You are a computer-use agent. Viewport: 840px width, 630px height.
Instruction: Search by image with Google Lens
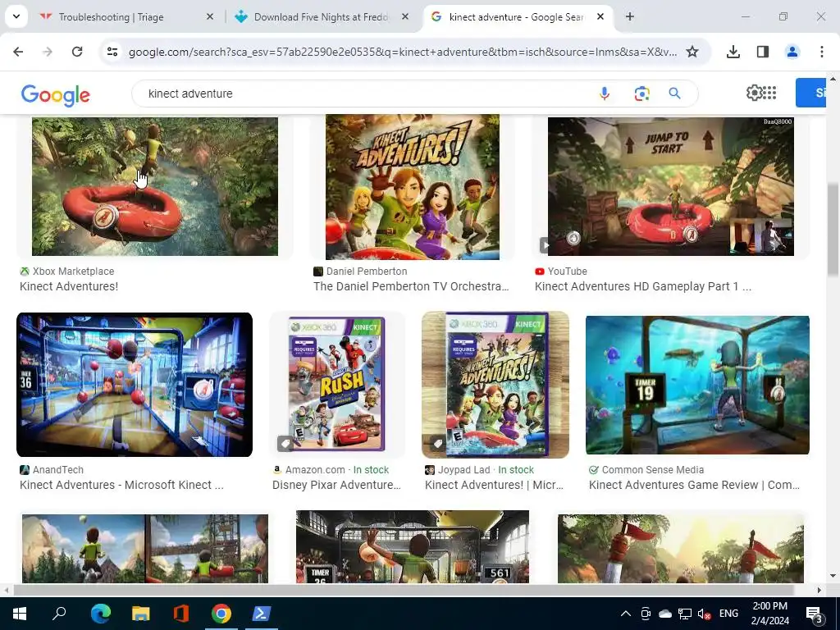click(x=641, y=94)
